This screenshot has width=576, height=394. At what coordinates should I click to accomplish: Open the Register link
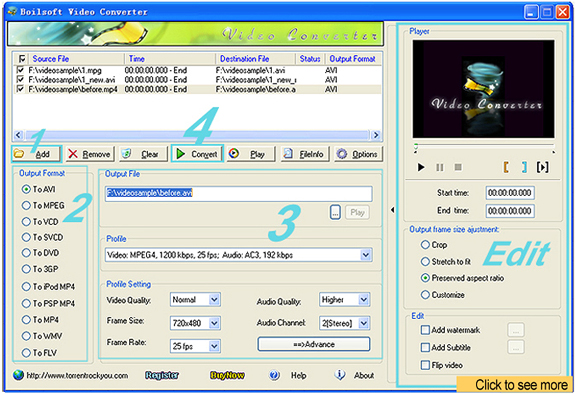(x=162, y=375)
